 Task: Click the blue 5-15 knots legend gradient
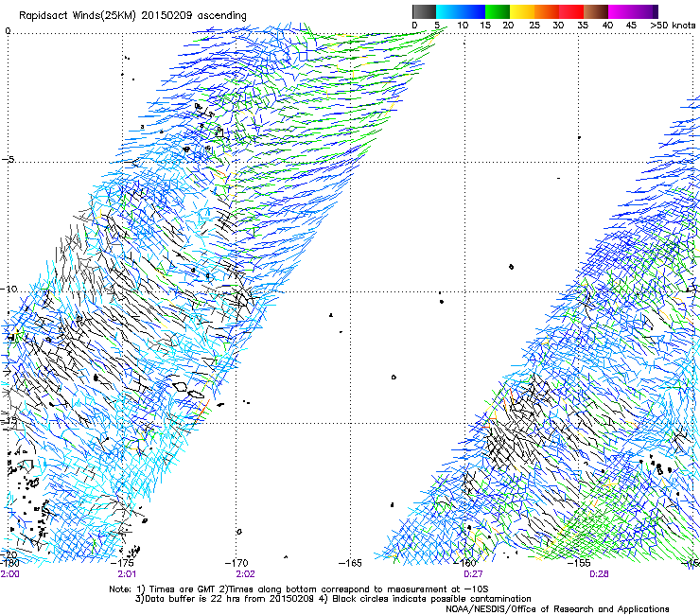coord(461,11)
